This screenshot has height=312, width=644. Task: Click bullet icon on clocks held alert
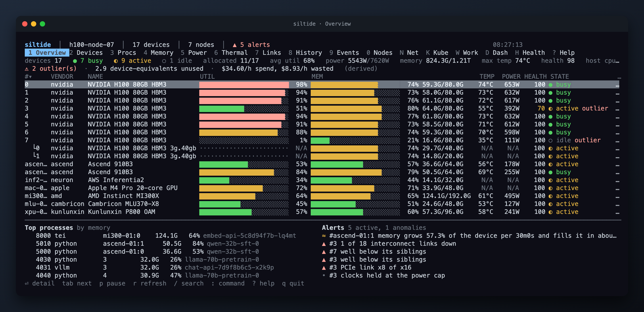click(324, 275)
